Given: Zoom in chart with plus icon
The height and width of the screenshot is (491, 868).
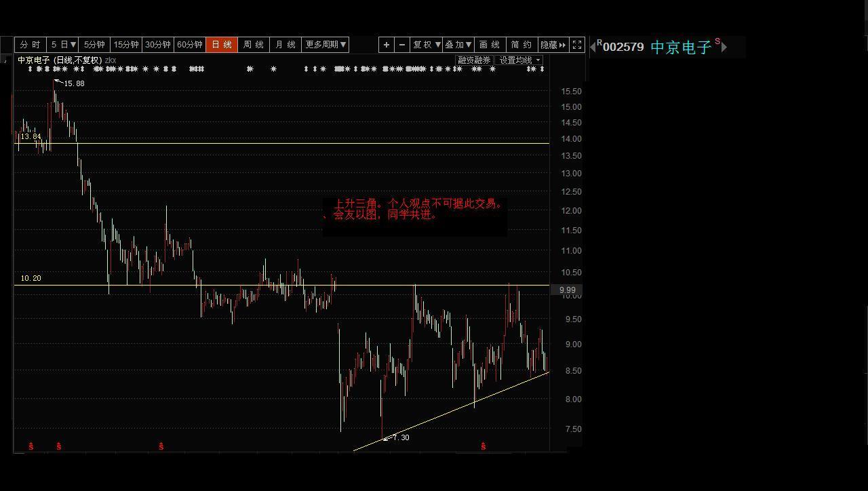Looking at the screenshot, I should tap(387, 45).
